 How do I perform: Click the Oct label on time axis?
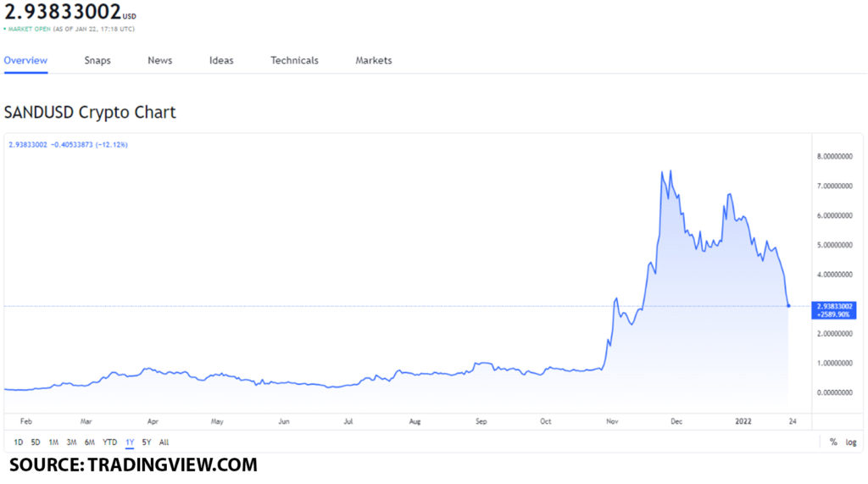pyautogui.click(x=546, y=421)
